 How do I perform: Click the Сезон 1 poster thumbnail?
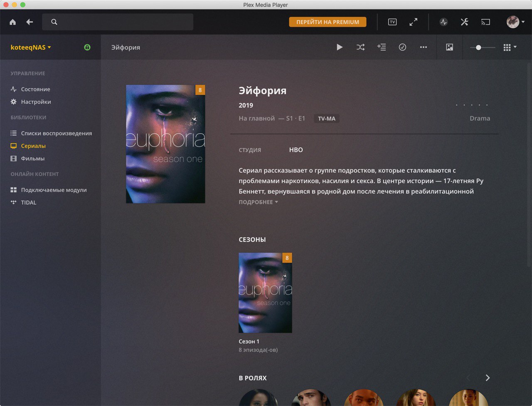(x=265, y=293)
